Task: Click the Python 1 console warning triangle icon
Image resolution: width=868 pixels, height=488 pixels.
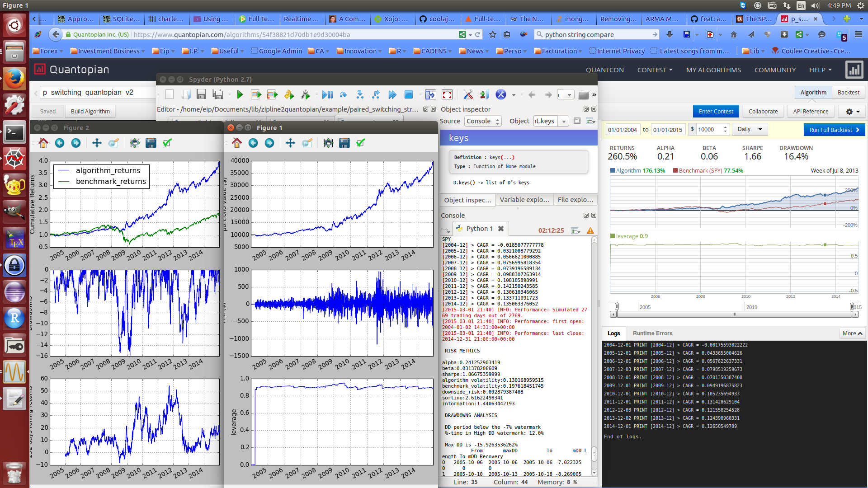Action: coord(590,231)
